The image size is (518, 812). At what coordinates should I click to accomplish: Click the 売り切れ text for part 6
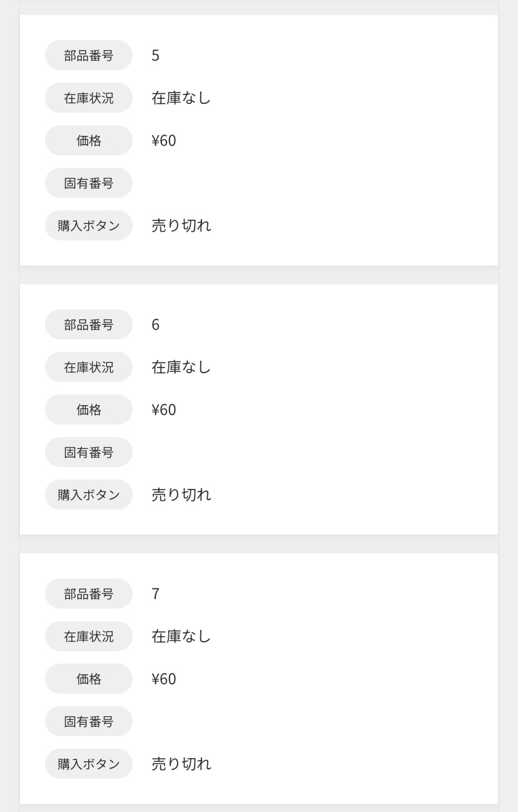pyautogui.click(x=181, y=495)
